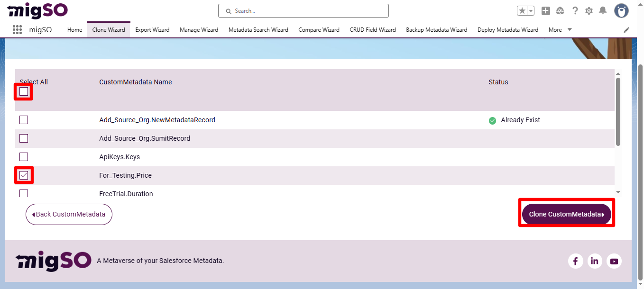Open the Setup gear icon
The width and height of the screenshot is (644, 289).
click(x=589, y=10)
